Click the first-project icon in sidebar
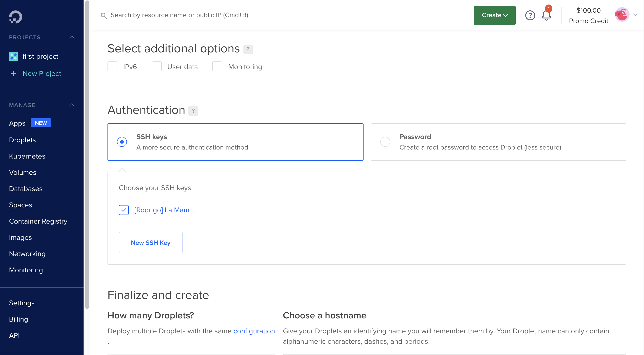The image size is (644, 355). point(14,56)
